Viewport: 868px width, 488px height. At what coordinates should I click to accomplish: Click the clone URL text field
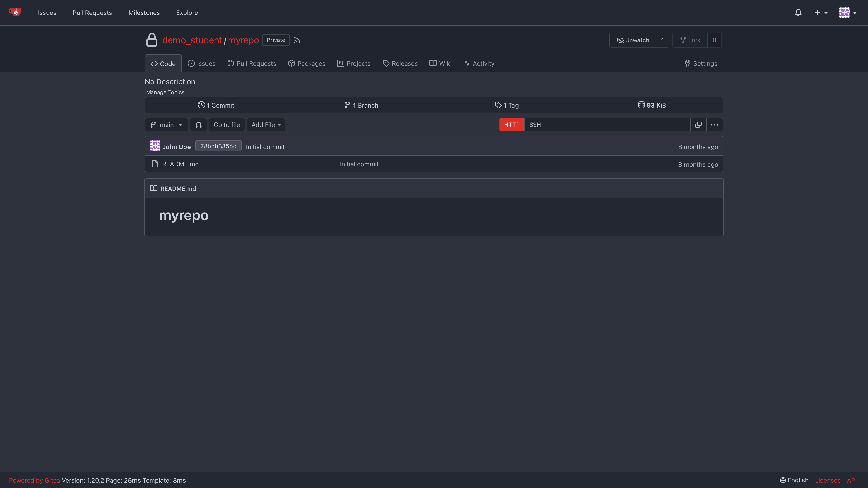tap(618, 125)
